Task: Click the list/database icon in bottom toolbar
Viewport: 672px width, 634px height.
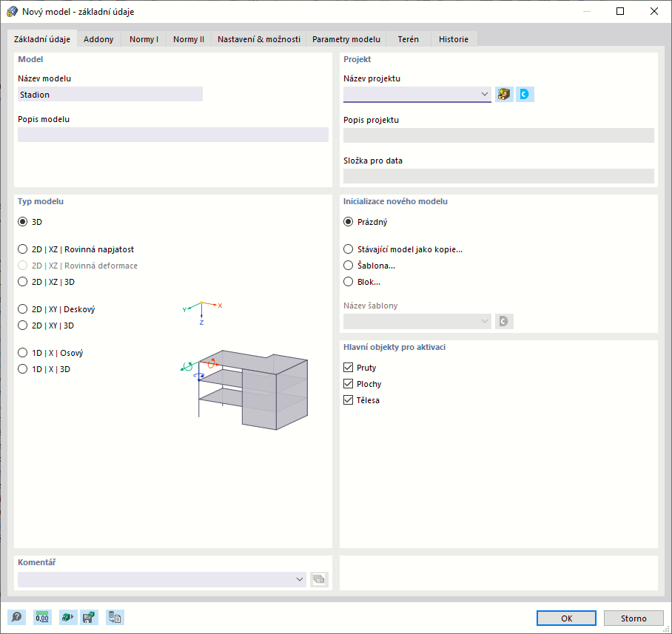Action: tap(115, 617)
